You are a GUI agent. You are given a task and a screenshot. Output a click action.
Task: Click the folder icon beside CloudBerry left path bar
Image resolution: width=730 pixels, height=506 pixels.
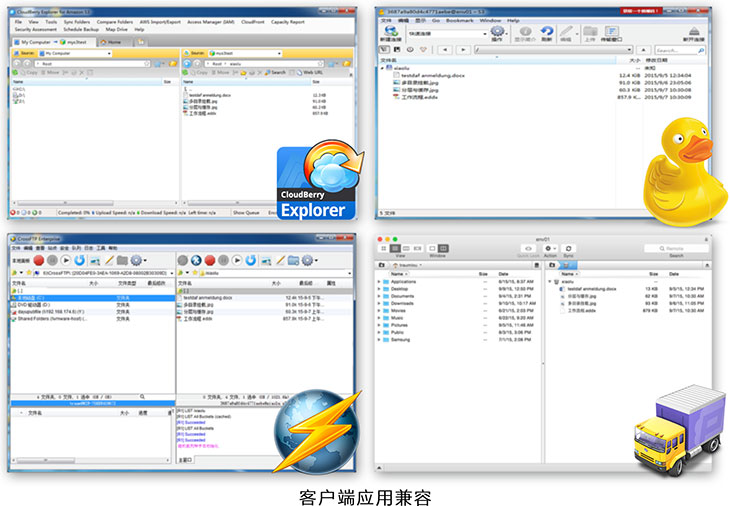[x=172, y=63]
